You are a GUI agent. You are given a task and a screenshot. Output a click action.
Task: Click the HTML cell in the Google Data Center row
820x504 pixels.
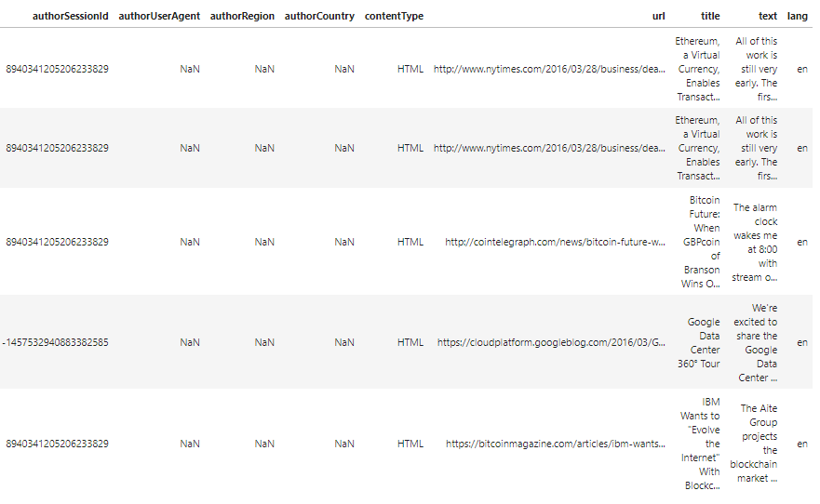[x=410, y=342]
